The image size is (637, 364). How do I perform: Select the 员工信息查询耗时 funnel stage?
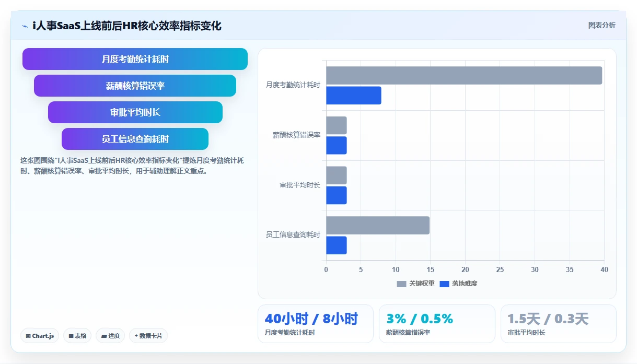(x=135, y=139)
